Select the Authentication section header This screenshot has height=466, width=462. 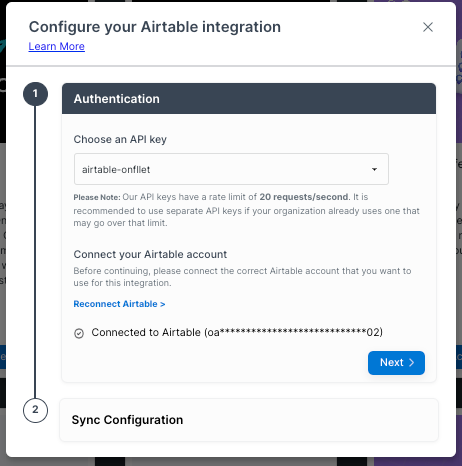click(249, 99)
